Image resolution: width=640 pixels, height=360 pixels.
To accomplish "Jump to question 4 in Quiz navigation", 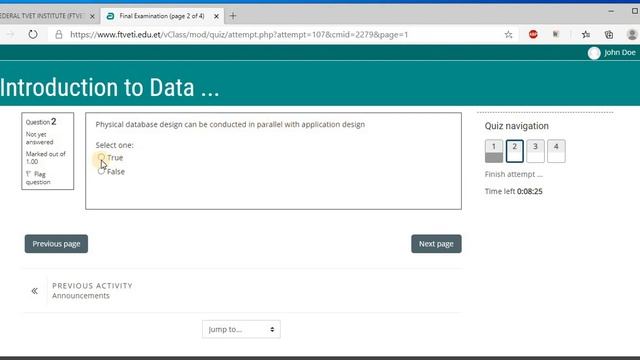I will (x=556, y=151).
